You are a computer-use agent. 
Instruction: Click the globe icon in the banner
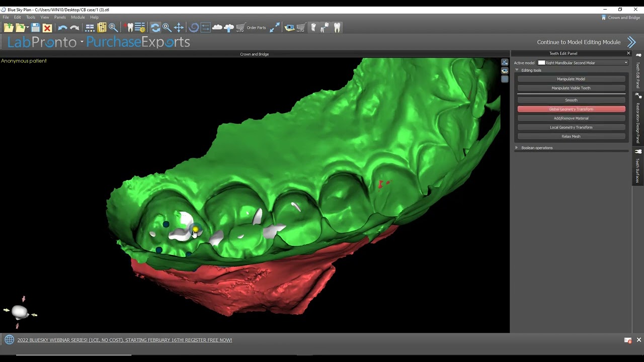[9, 340]
